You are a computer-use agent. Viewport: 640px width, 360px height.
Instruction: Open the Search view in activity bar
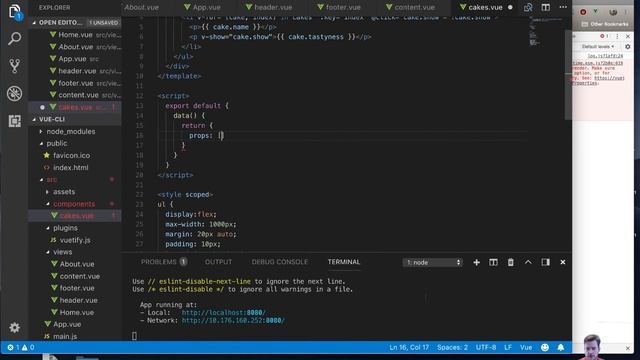14,39
